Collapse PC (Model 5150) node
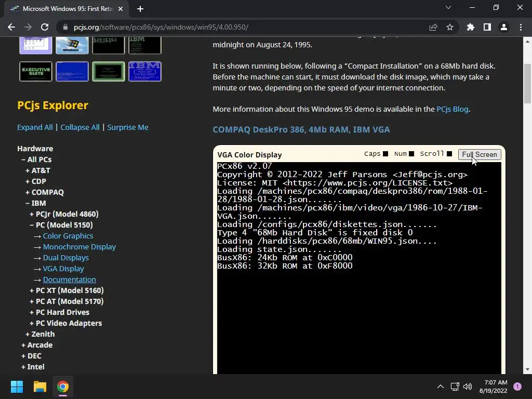This screenshot has height=399, width=532. [x=61, y=225]
